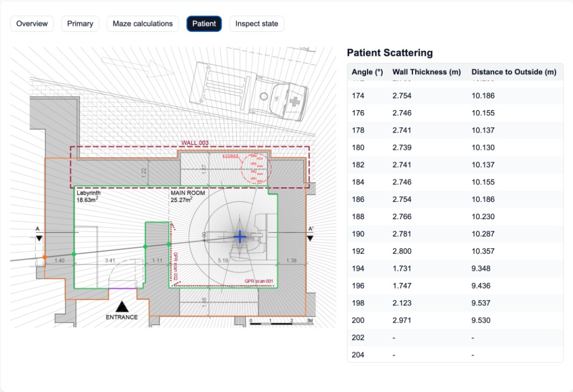
Task: Switch to the Primary tab
Action: tap(80, 23)
